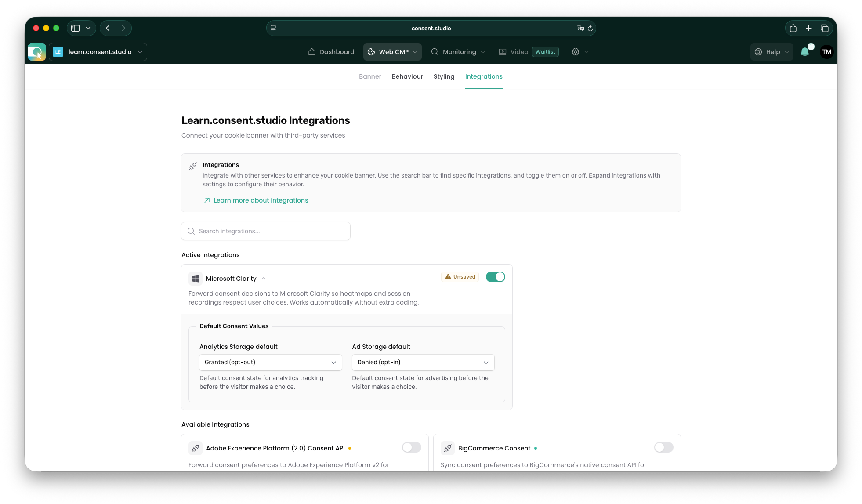This screenshot has width=862, height=504.
Task: Click the Consent Studio logo icon
Action: pos(37,52)
